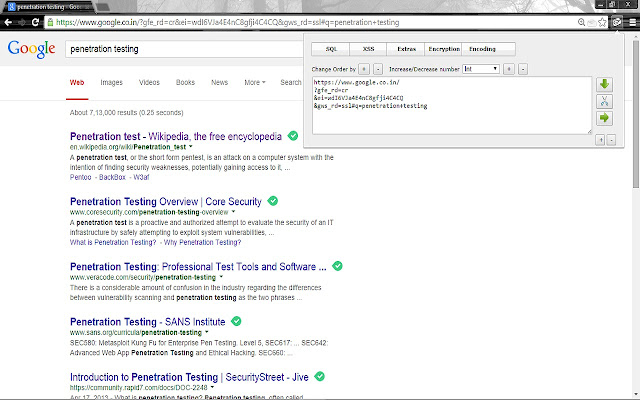Screen dimensions: 640x400
Task: Click green checkmark beside Veracode result
Action: tap(337, 266)
